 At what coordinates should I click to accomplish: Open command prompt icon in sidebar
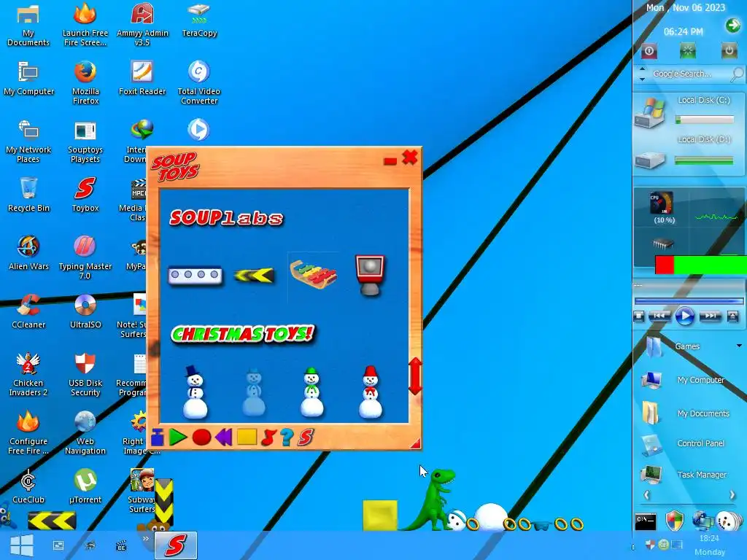pos(646,521)
